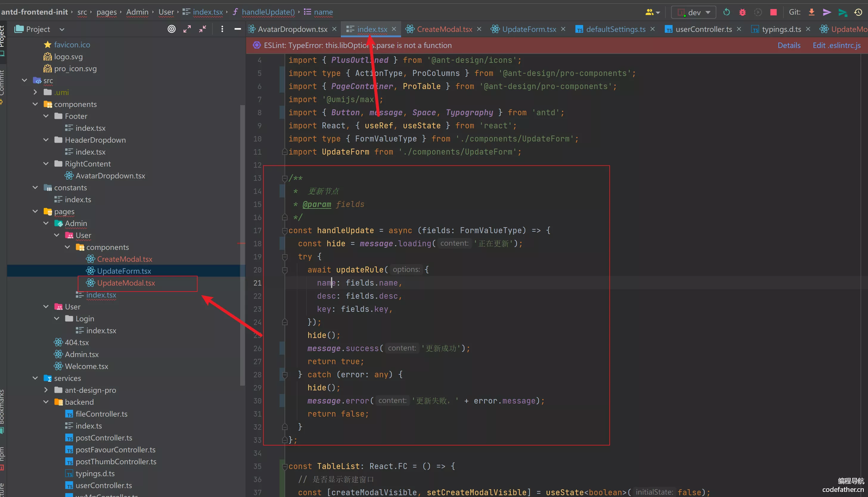The image size is (868, 497).
Task: Click the sync/refresh icon in top toolbar
Action: pos(726,12)
